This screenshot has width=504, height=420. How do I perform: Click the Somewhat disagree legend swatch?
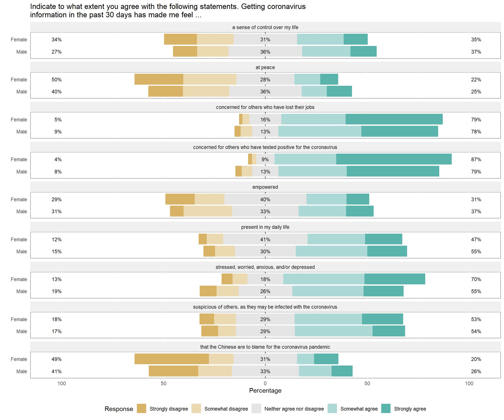pyautogui.click(x=196, y=408)
